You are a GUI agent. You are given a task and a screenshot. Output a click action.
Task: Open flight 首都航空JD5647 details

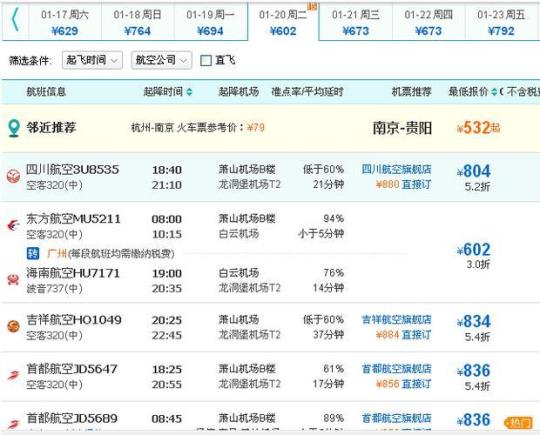[x=72, y=369]
